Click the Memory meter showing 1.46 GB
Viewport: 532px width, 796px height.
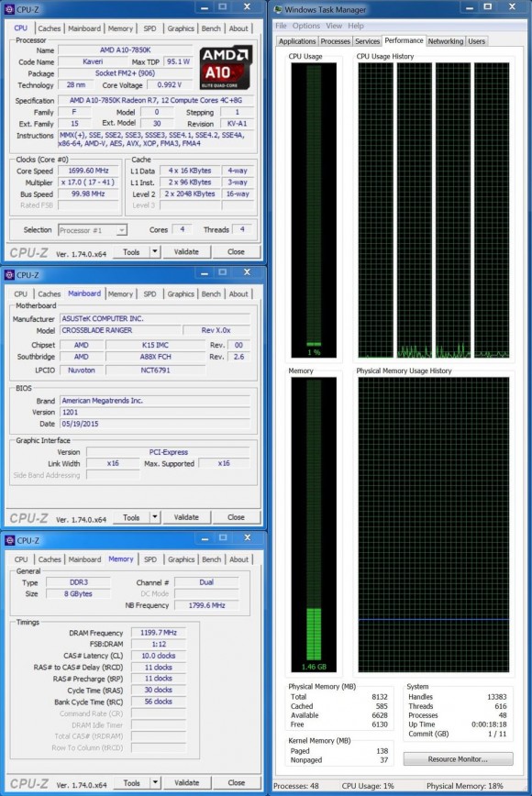point(314,525)
